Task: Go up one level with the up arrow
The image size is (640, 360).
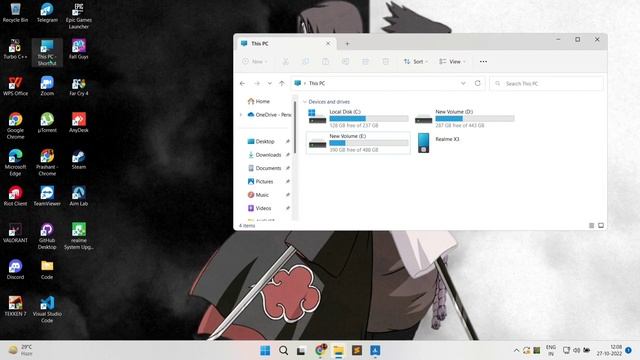Action: pos(282,83)
